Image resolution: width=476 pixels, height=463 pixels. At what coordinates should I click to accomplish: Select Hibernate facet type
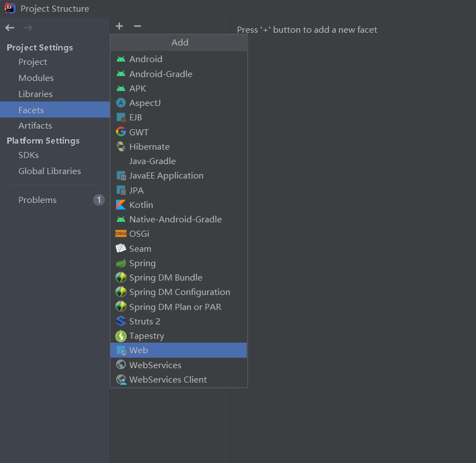pyautogui.click(x=179, y=146)
